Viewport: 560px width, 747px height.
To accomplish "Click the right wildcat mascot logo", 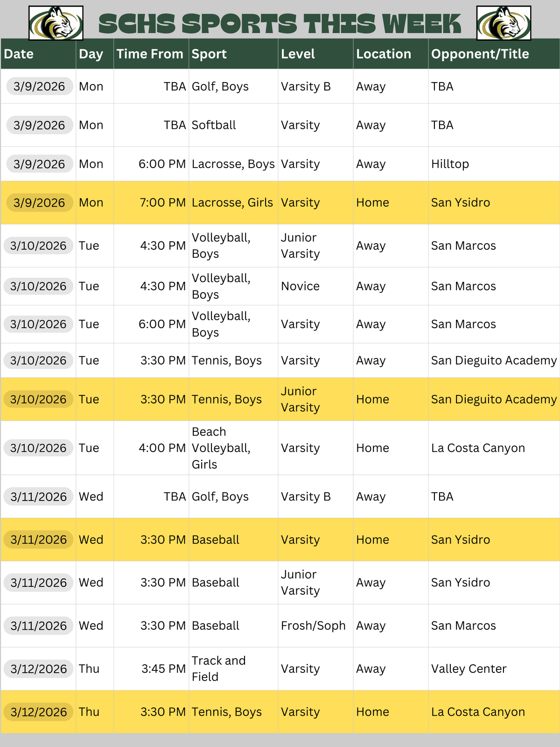I will 504,23.
